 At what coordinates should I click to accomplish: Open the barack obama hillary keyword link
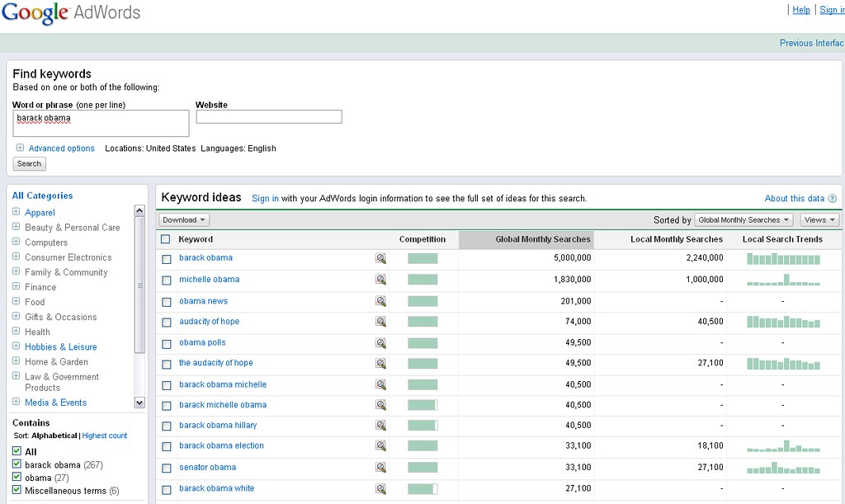click(x=218, y=426)
